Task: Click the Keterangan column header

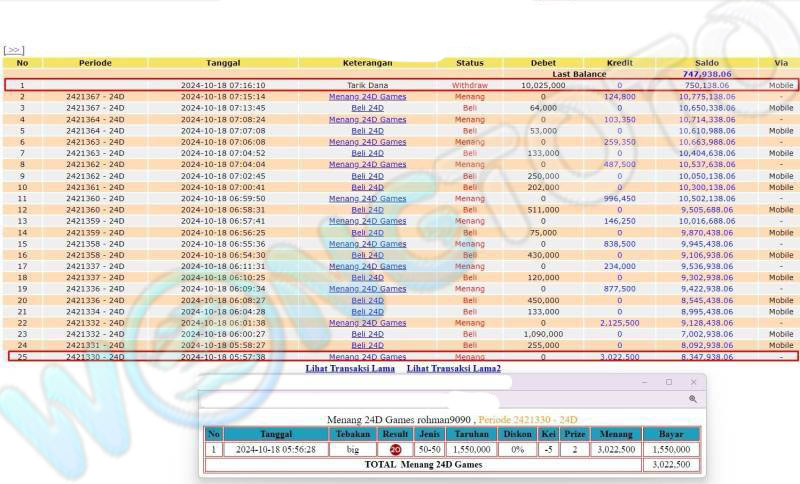Action: [x=367, y=63]
